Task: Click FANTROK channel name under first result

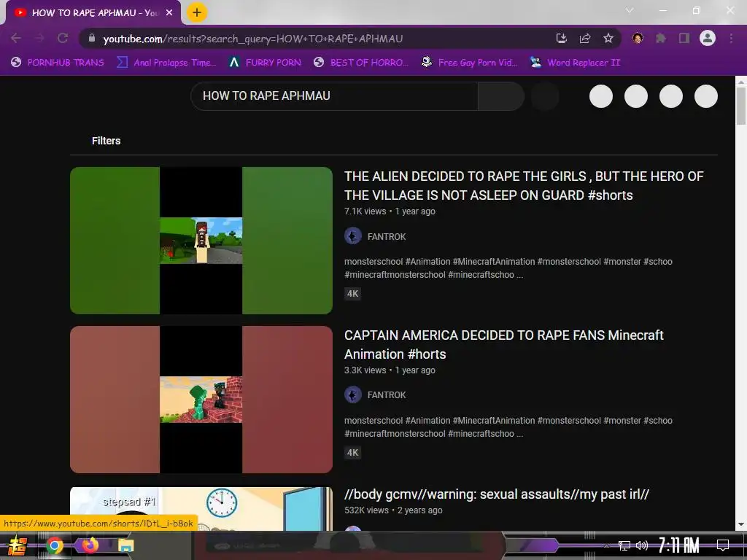Action: pyautogui.click(x=387, y=237)
